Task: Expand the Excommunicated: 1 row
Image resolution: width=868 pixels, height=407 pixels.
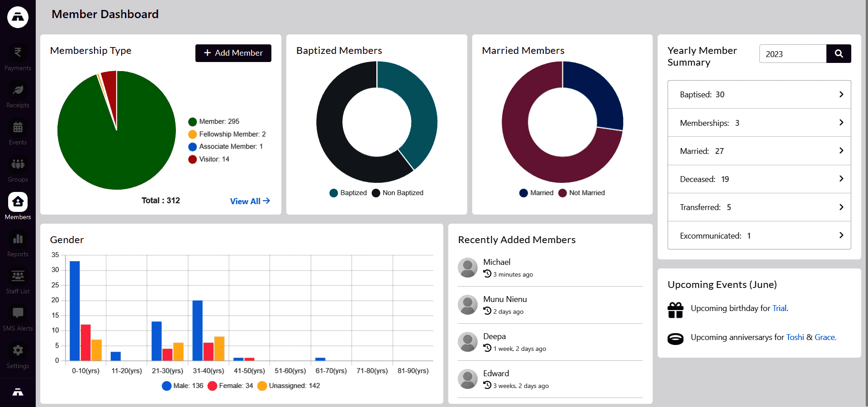Action: [x=759, y=236]
